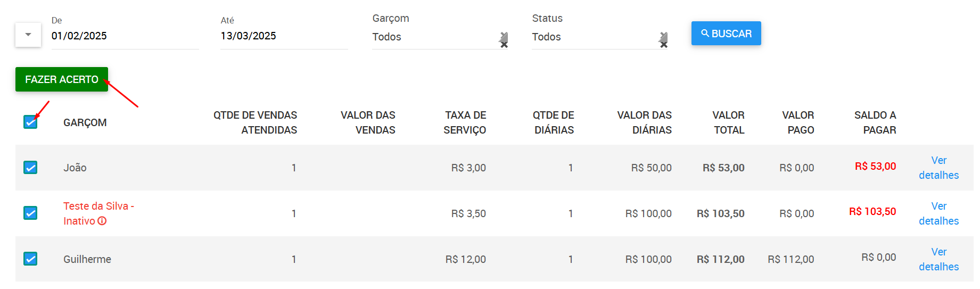The image size is (980, 289).
Task: Click the SALDO A PAGAR column header
Action: (x=875, y=122)
